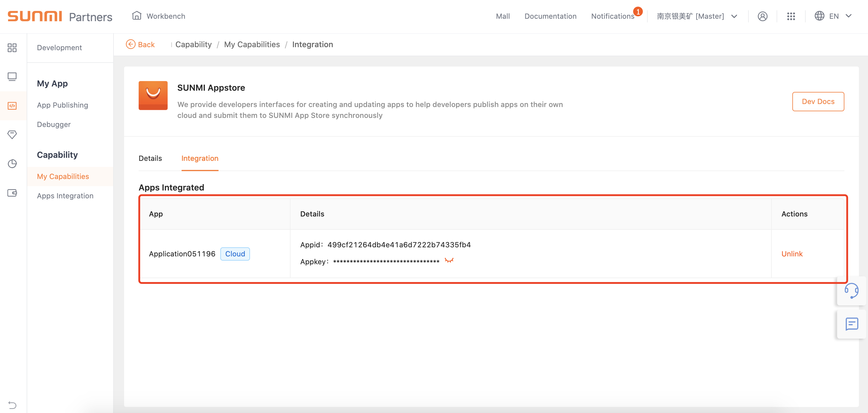Click the Application051196 app name

tap(182, 254)
